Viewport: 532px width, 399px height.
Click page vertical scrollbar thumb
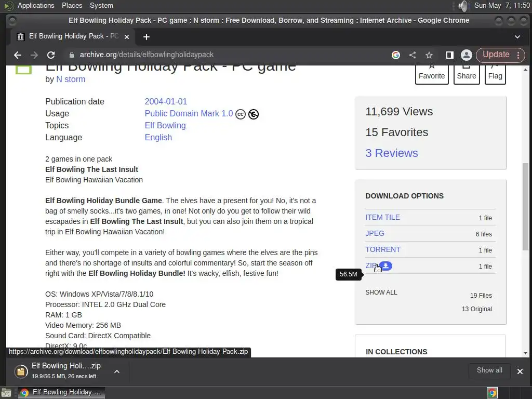pos(525,206)
